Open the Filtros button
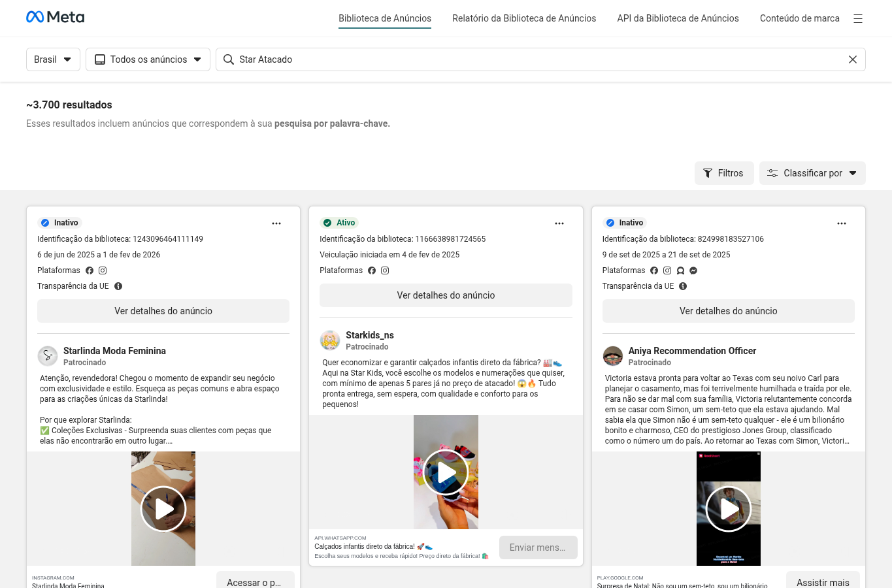Image resolution: width=892 pixels, height=588 pixels. (724, 173)
